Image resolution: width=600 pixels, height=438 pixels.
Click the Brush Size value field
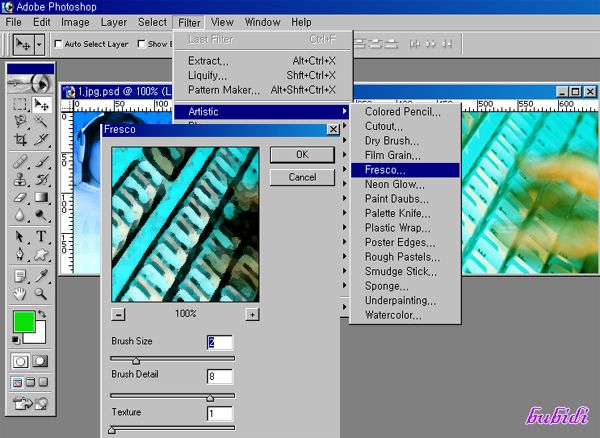pyautogui.click(x=220, y=342)
